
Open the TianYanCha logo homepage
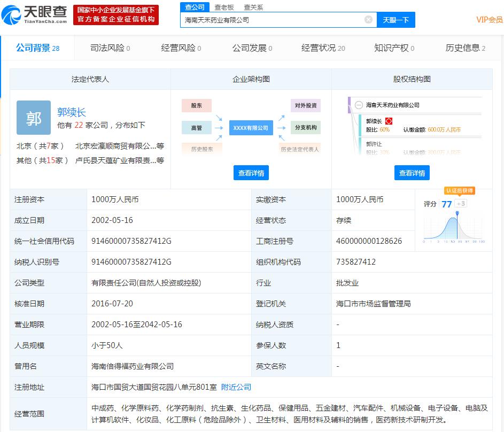[34, 15]
